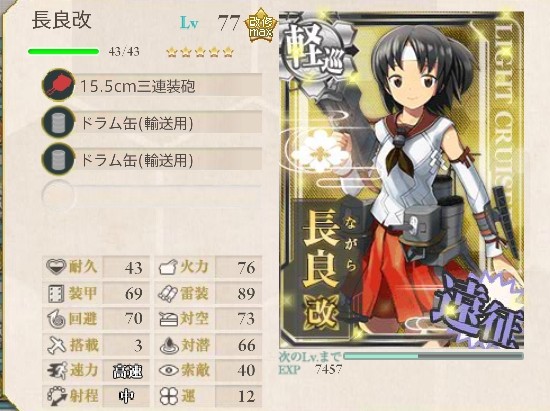Click the airplane icon beside 搭載
Image resolution: width=550 pixels, height=411 pixels.
(56, 345)
